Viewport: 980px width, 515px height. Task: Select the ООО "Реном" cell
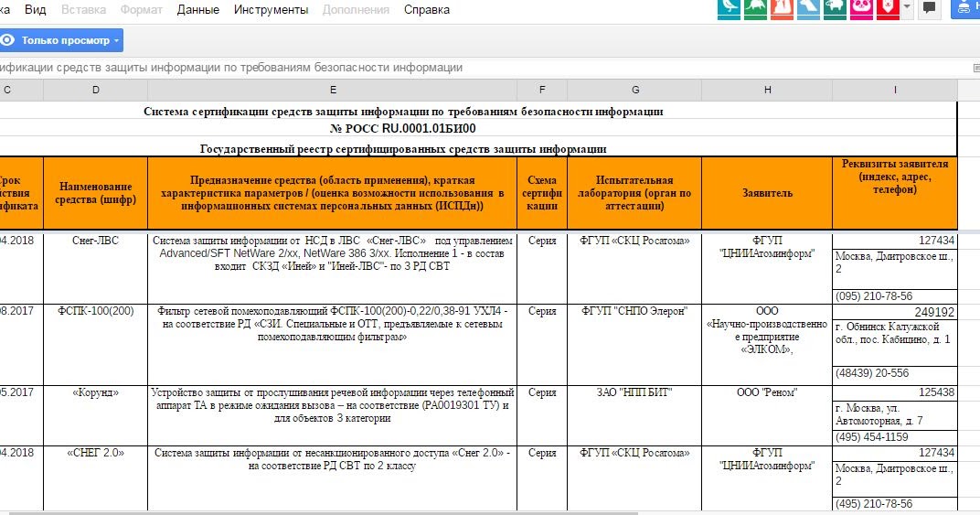[767, 415]
